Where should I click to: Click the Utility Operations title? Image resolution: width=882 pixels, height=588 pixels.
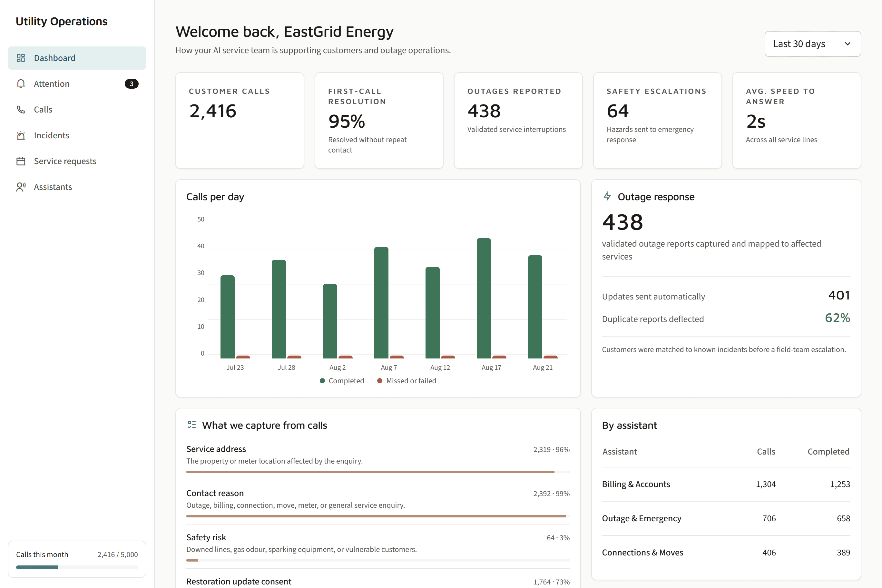62,21
